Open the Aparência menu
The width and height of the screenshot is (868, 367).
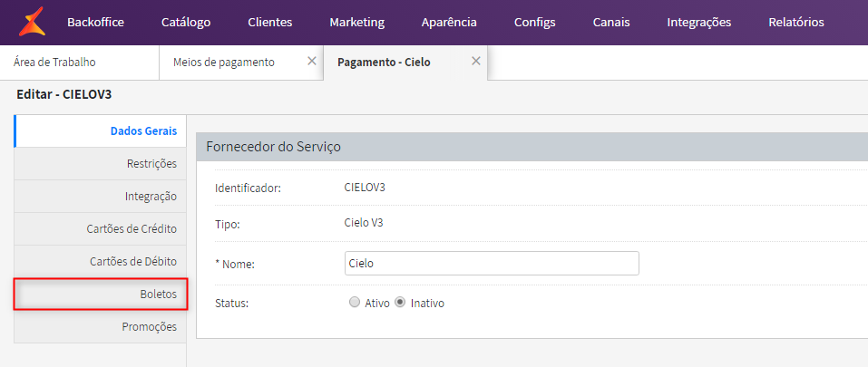[449, 23]
